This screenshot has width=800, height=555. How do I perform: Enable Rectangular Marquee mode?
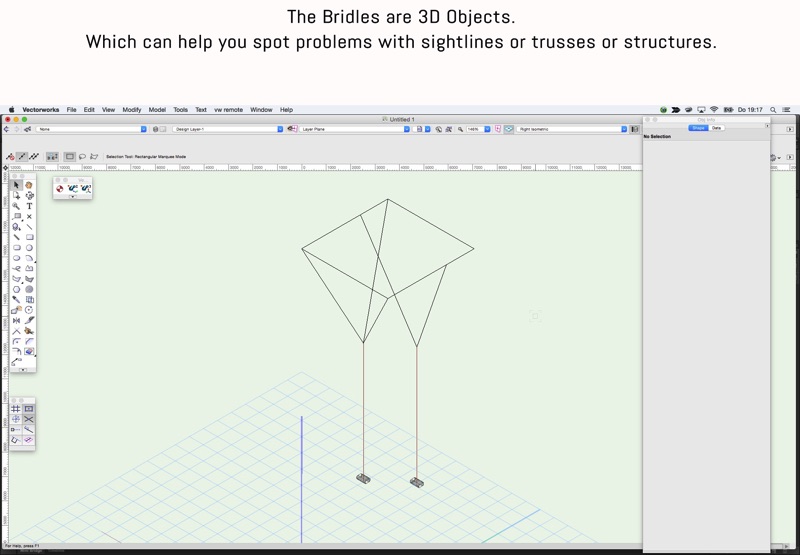click(x=70, y=157)
